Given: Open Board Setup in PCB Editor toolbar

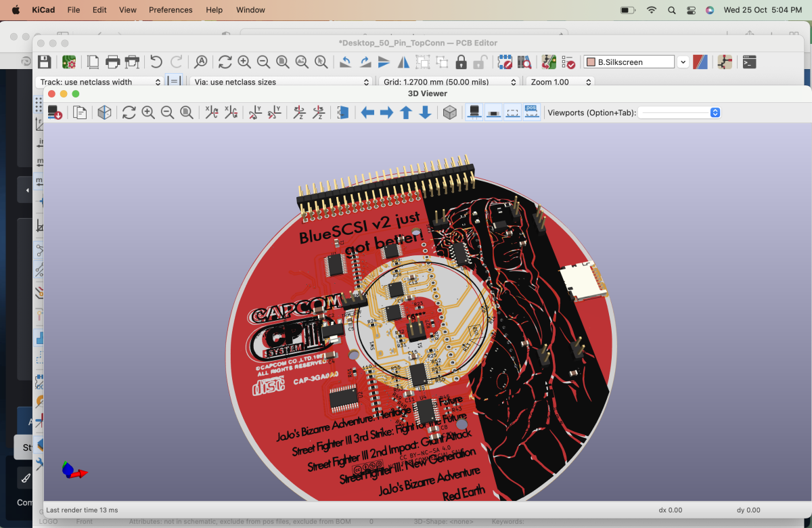Looking at the screenshot, I should click(68, 62).
